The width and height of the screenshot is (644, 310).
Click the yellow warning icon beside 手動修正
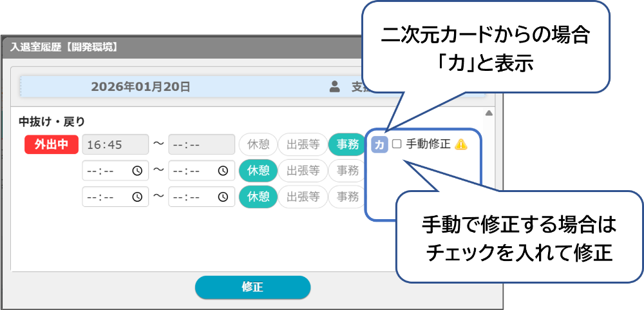pyautogui.click(x=461, y=144)
